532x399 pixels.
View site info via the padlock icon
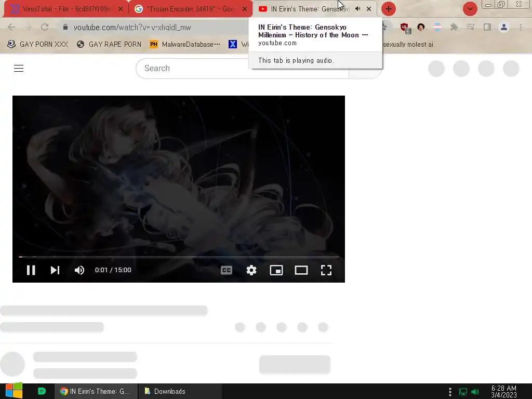65,27
